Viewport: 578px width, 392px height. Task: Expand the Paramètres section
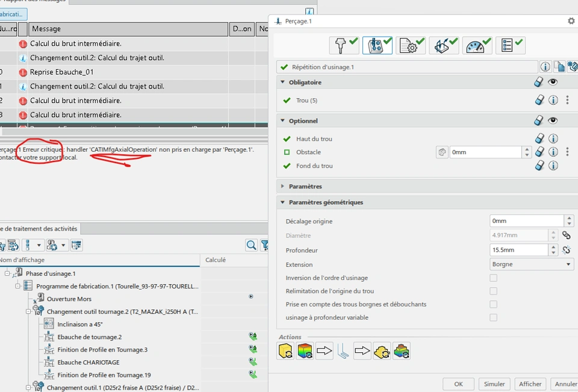tap(283, 186)
